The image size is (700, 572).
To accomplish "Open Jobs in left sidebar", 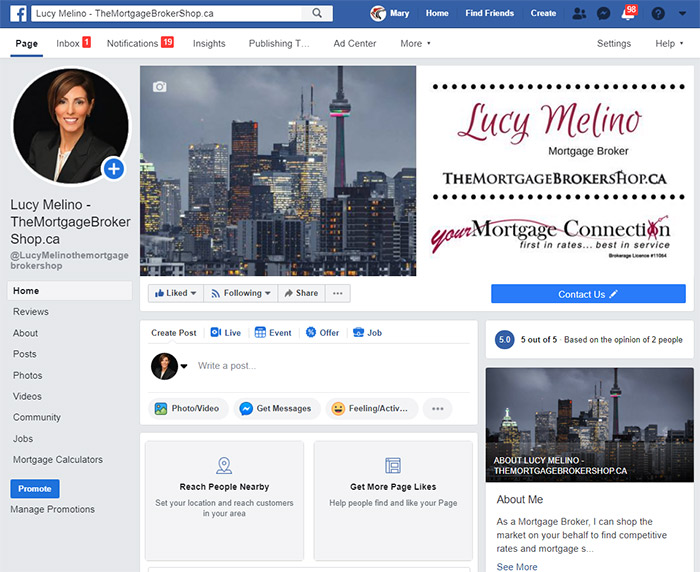I will 23,439.
